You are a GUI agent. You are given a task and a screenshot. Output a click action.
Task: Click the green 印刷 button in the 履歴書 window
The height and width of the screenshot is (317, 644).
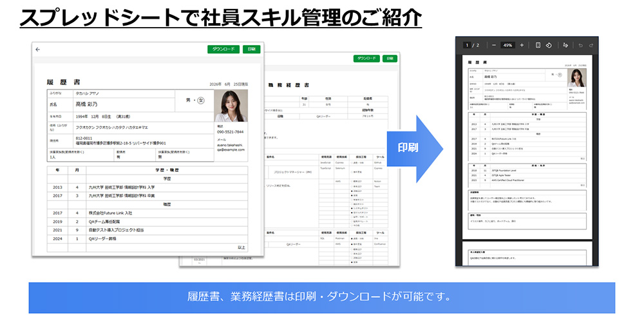pyautogui.click(x=251, y=49)
